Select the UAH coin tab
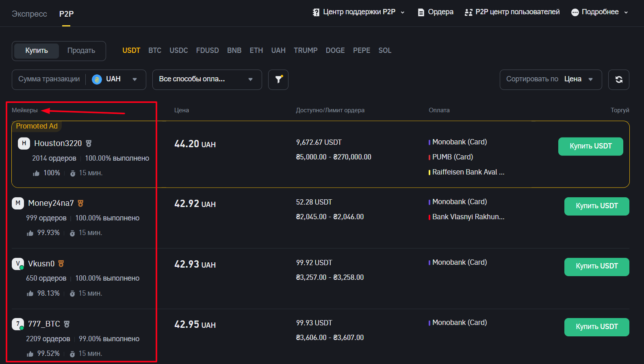The width and height of the screenshot is (644, 364). click(x=278, y=50)
